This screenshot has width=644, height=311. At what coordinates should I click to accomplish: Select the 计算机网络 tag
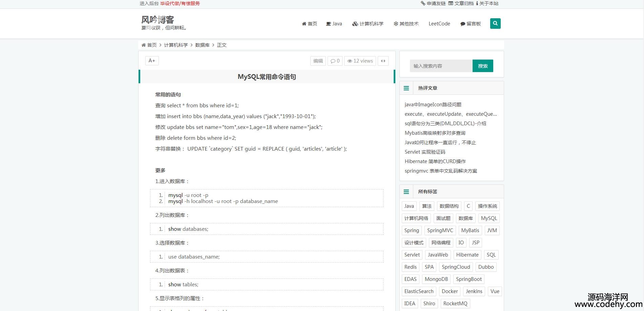click(x=416, y=218)
